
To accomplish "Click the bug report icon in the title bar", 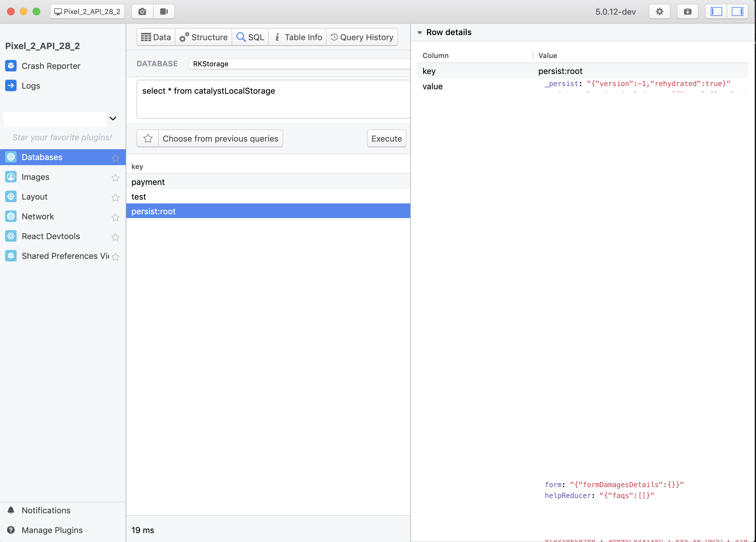I will click(x=687, y=12).
